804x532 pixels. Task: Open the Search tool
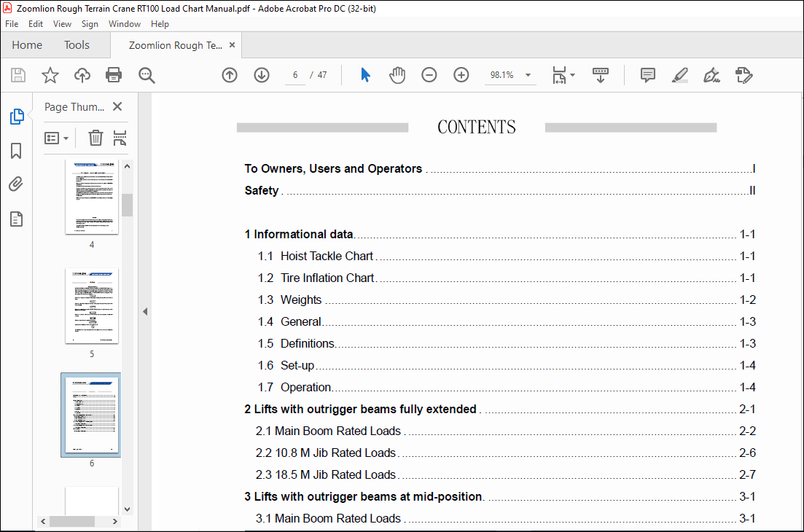click(x=147, y=74)
